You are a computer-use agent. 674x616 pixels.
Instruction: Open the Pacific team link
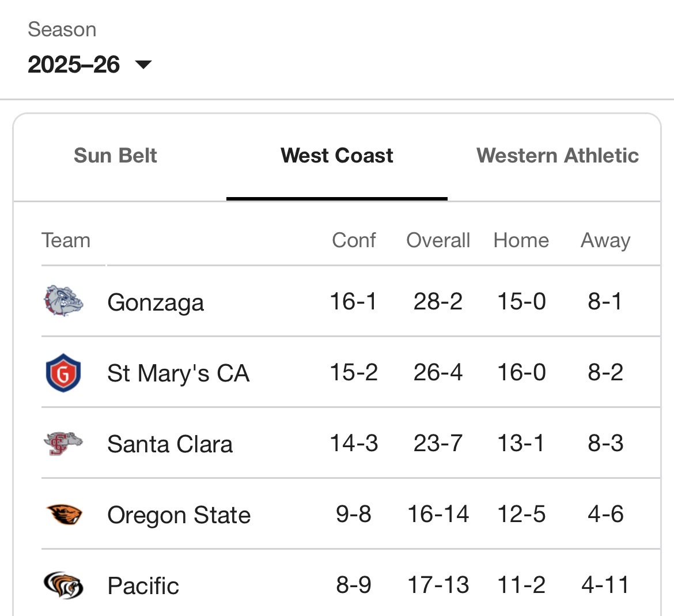pos(143,586)
